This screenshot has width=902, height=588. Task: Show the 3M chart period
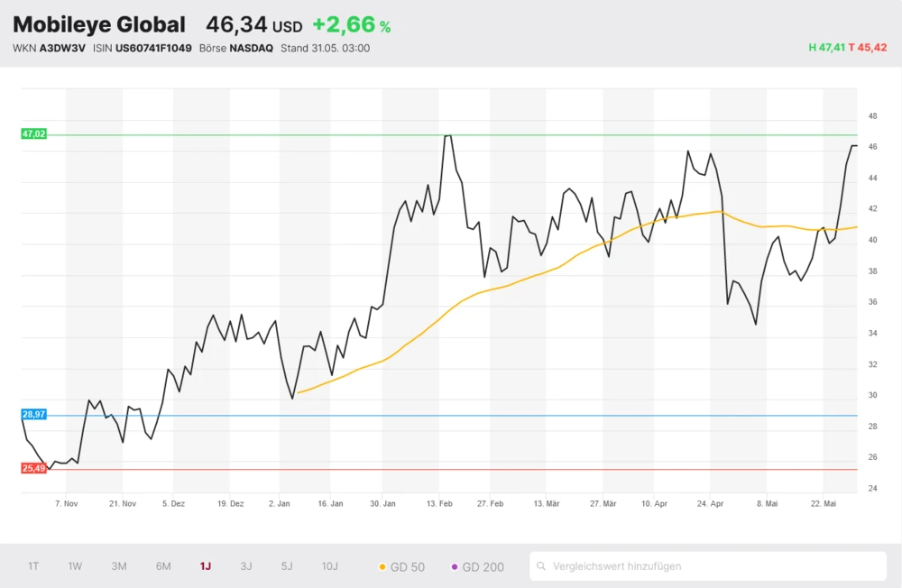coord(119,566)
